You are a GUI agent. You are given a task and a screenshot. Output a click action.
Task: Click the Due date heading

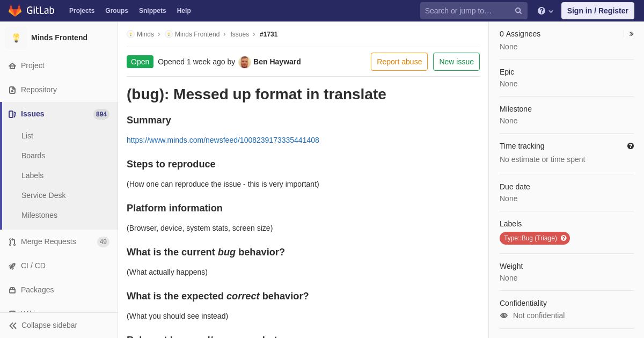515,187
